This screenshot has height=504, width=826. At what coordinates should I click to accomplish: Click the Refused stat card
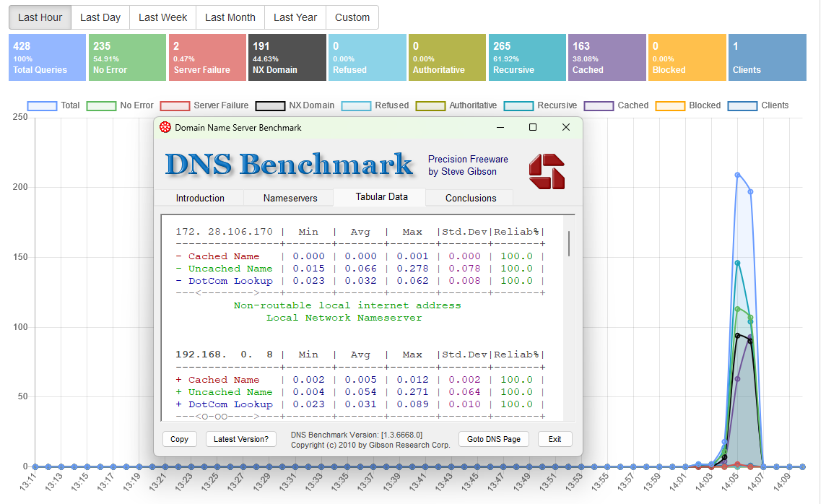(368, 58)
